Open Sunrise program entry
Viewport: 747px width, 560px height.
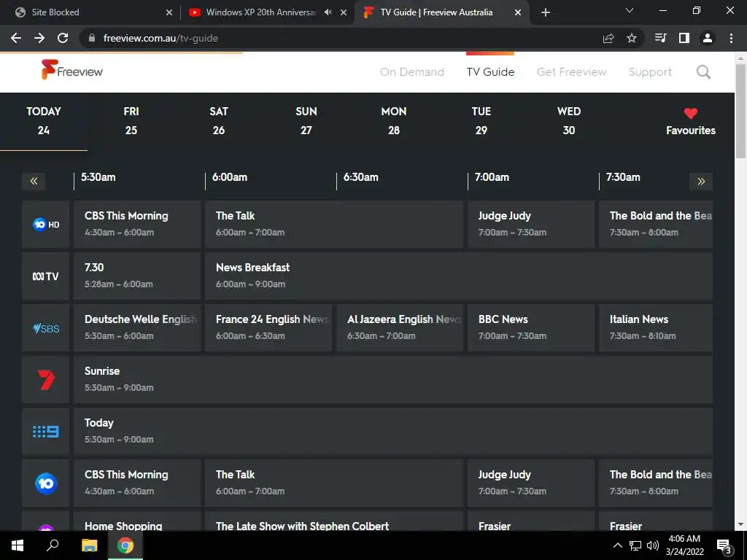coord(393,380)
